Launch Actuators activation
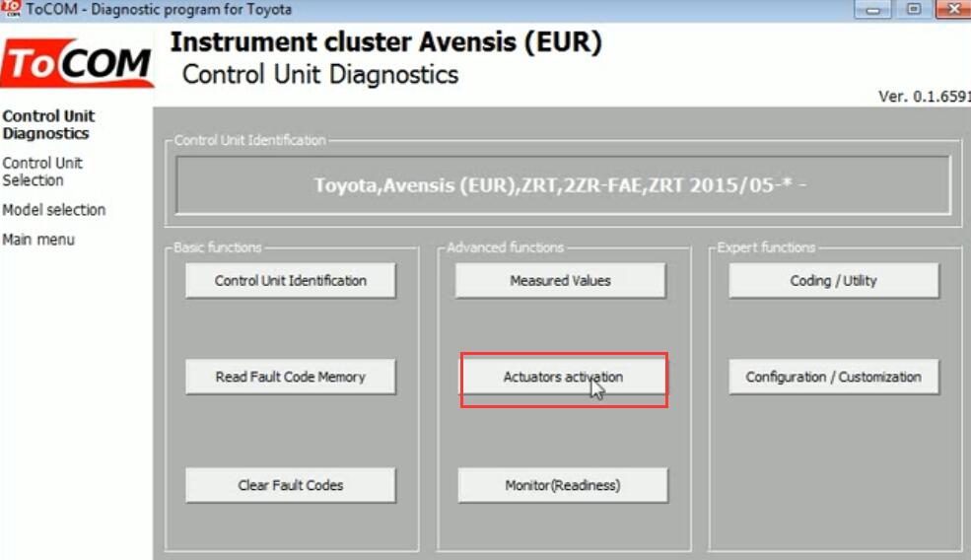The height and width of the screenshot is (560, 971). (x=563, y=377)
